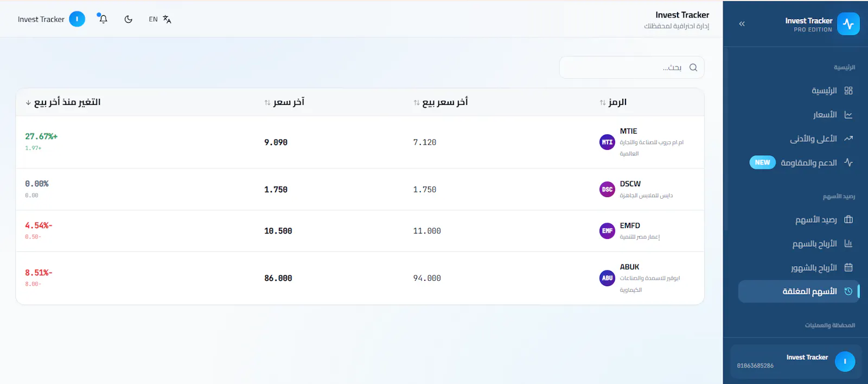The height and width of the screenshot is (384, 868).
Task: Click the calendar monthly profits icon
Action: (848, 267)
